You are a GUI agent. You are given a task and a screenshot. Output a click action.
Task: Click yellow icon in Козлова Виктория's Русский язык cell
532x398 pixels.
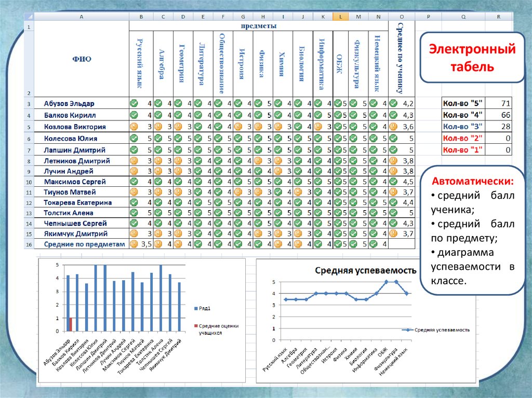134,127
